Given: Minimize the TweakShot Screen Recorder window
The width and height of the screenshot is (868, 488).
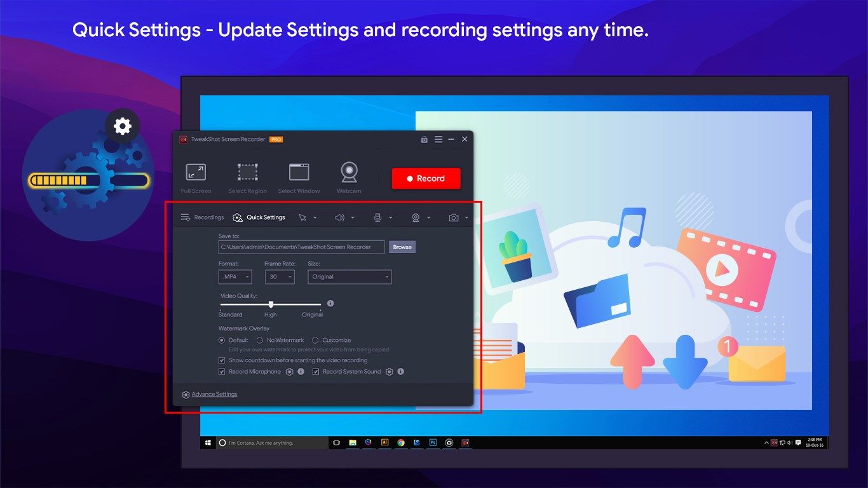Looking at the screenshot, I should pos(451,139).
